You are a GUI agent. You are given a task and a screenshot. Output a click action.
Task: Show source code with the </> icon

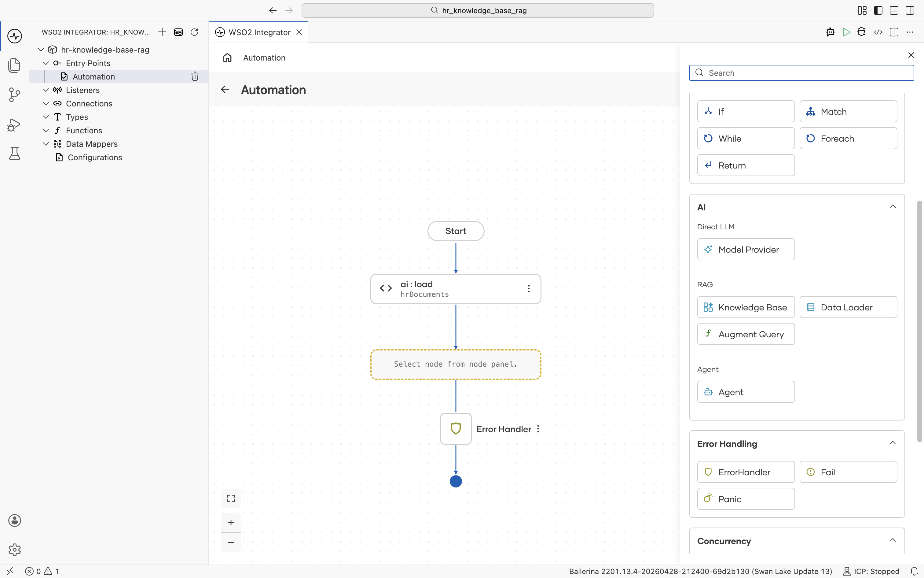coord(878,32)
